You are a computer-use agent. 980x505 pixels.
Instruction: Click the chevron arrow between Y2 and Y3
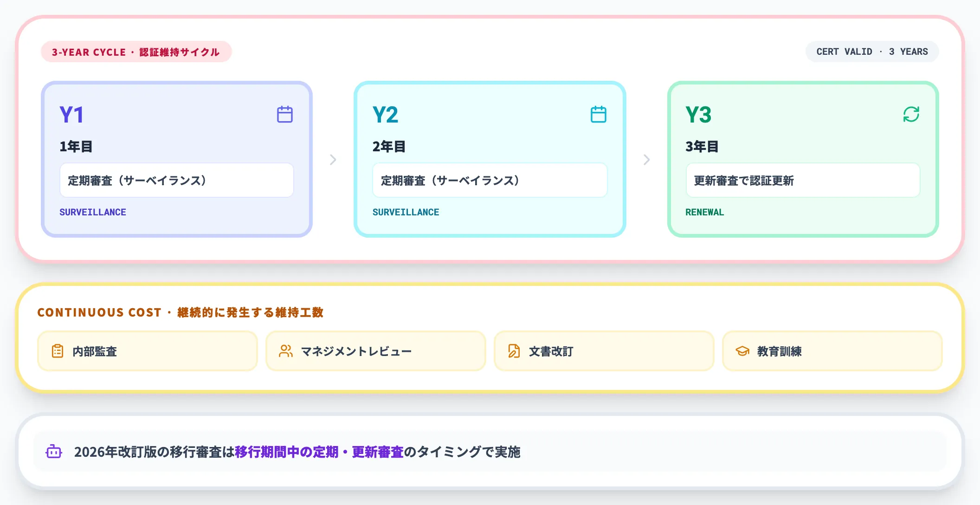point(647,160)
